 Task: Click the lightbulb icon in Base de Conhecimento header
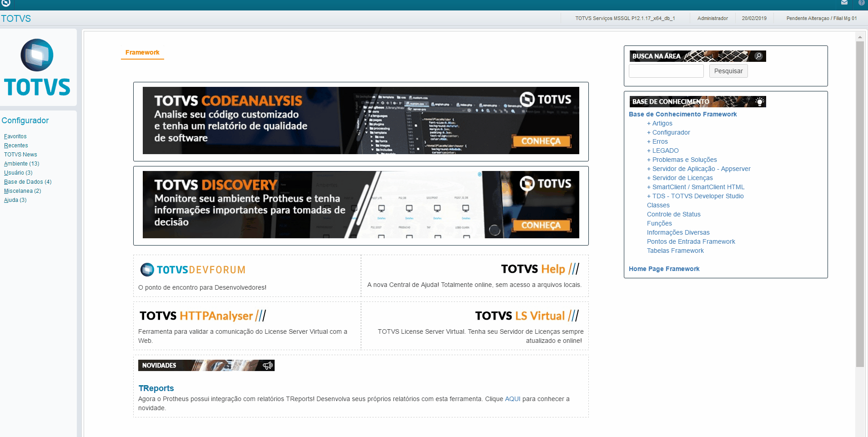click(x=759, y=101)
